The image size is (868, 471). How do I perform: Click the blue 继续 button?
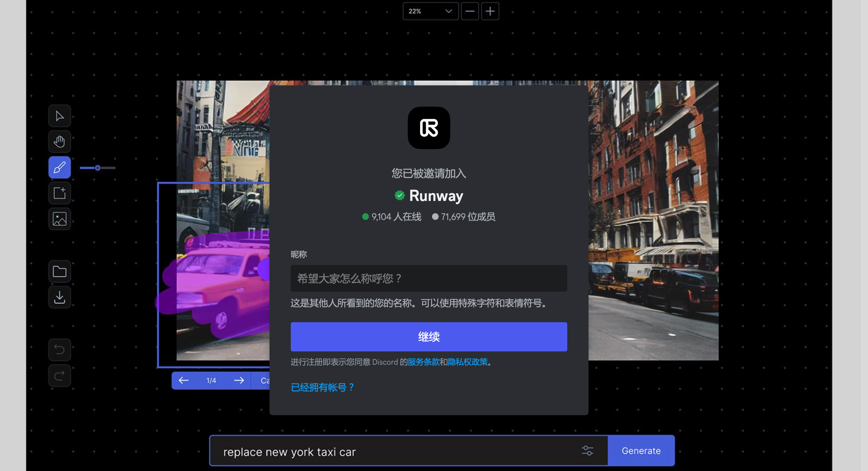(429, 337)
